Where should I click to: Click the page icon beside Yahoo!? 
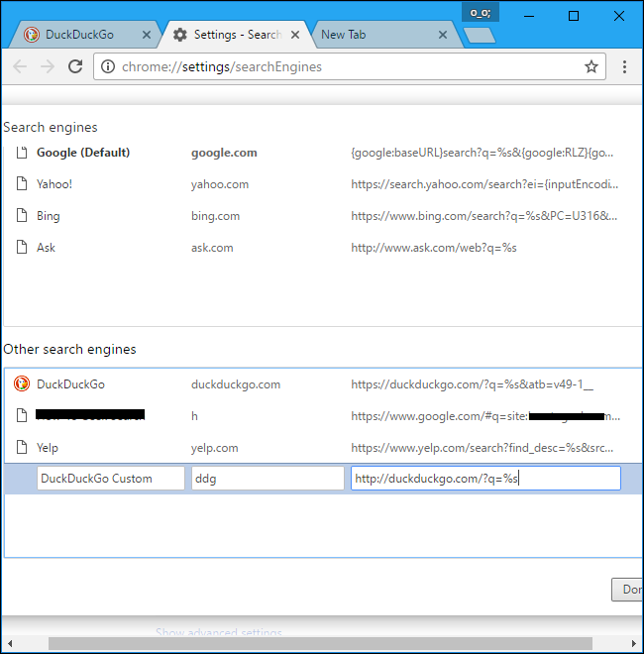point(22,183)
